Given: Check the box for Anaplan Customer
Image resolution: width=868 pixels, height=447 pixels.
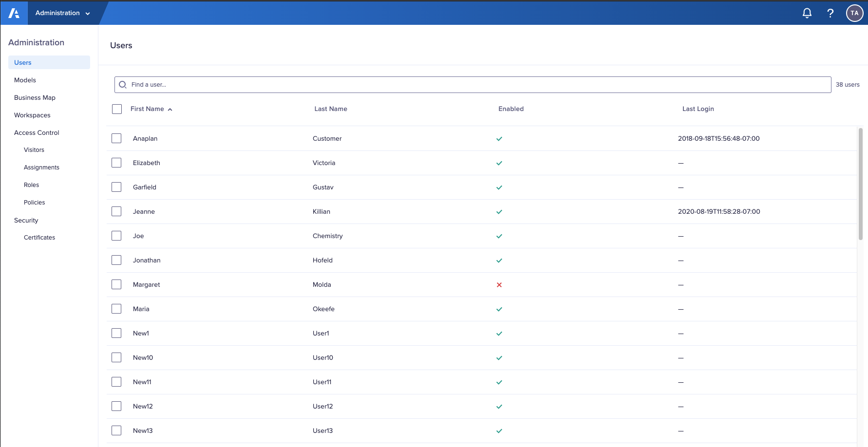Looking at the screenshot, I should coord(116,138).
